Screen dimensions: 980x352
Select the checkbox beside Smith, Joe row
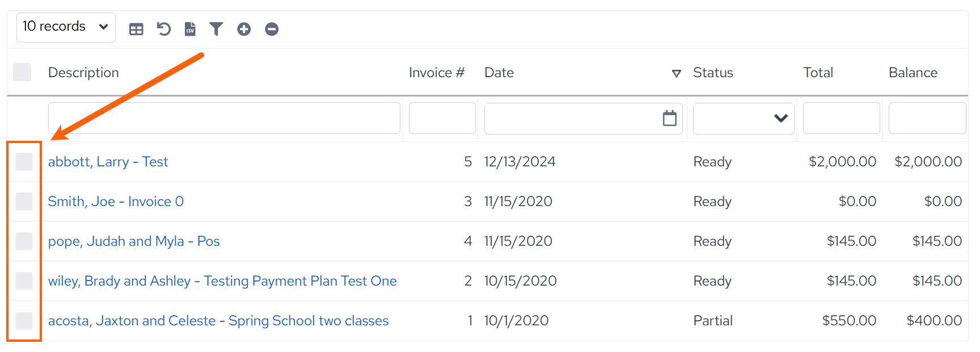pos(24,202)
